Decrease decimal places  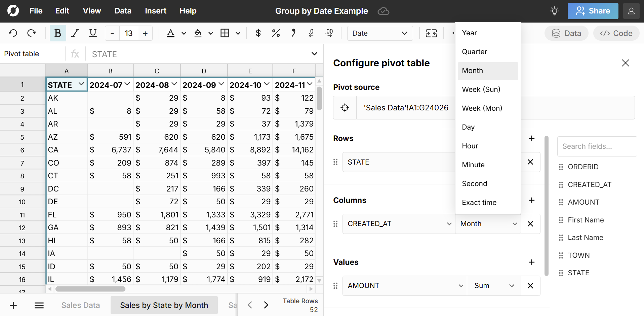(x=311, y=33)
